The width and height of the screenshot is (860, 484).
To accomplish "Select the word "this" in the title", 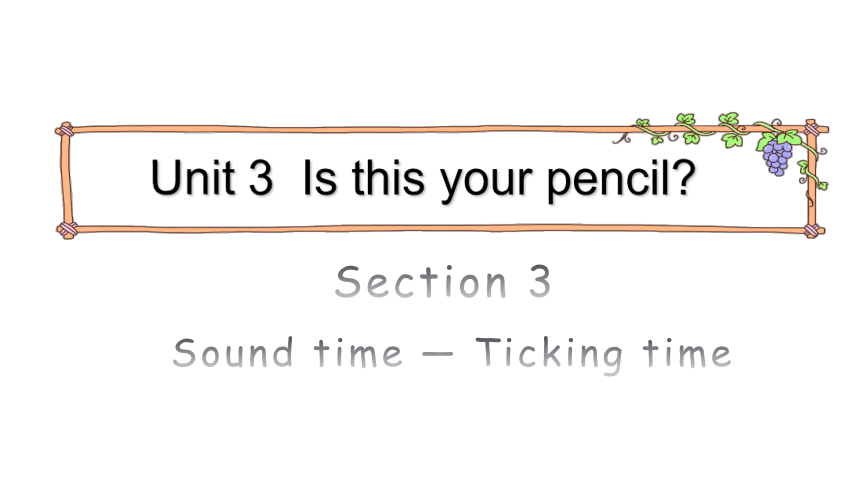I will pos(388,177).
